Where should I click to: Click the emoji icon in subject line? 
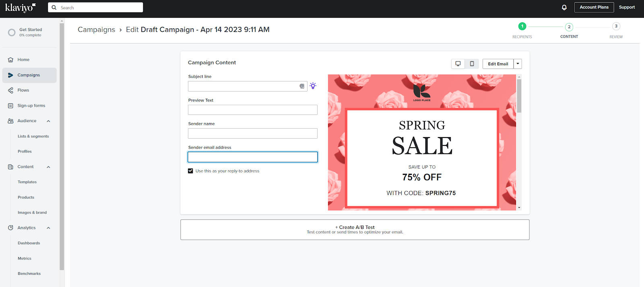[x=302, y=86]
